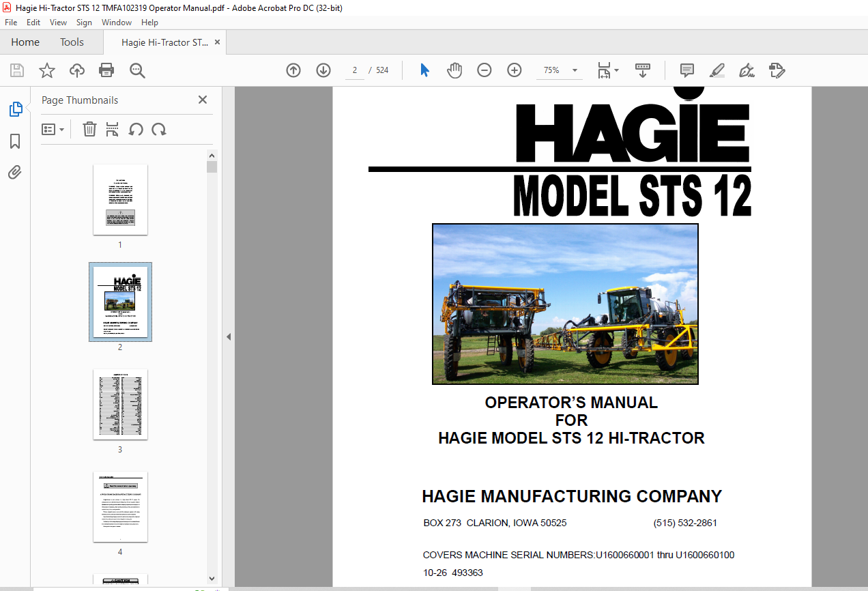
Task: Click the BOX 273 CLARION, IOWA address
Action: coord(495,523)
